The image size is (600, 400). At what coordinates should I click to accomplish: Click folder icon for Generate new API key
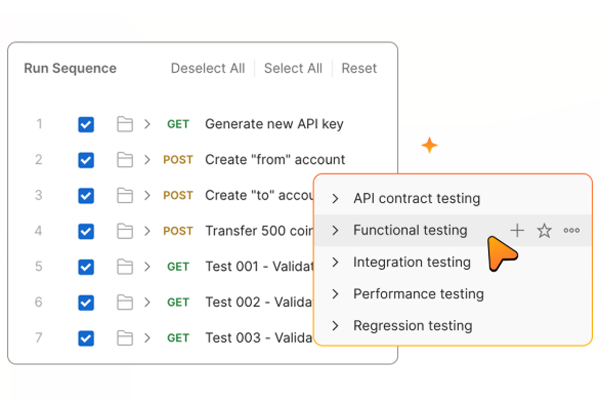(125, 124)
